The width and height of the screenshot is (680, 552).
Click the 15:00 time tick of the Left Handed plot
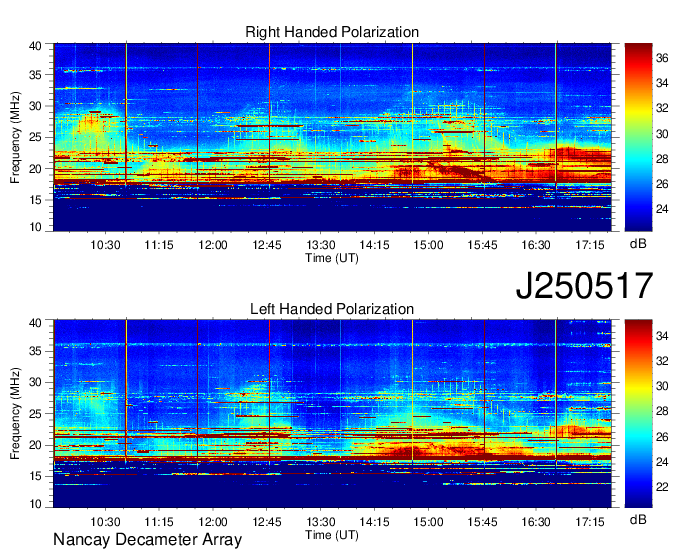[428, 522]
